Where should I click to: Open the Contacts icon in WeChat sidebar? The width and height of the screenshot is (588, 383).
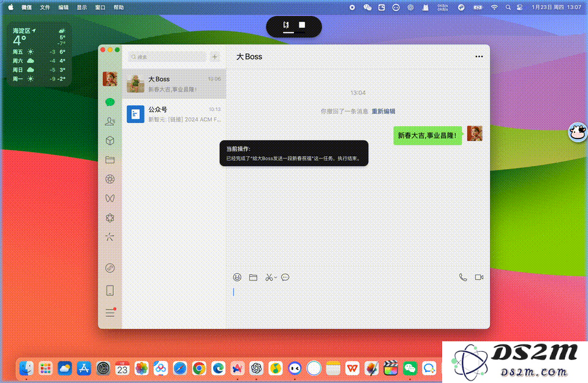click(x=110, y=121)
